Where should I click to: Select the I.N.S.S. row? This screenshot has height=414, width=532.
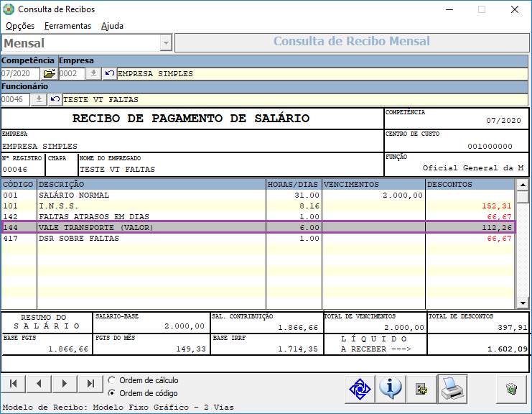coord(258,206)
